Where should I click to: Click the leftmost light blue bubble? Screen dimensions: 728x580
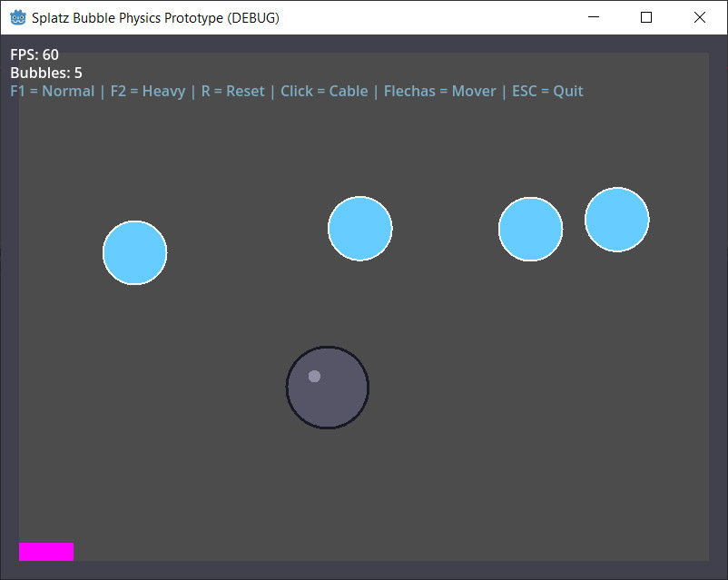click(134, 252)
